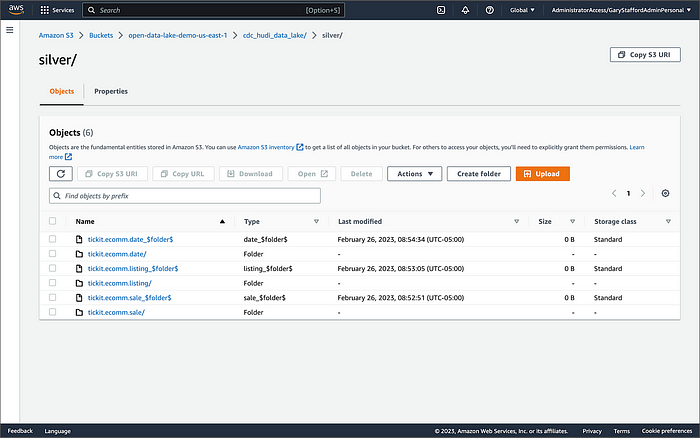Focus the top AWS Search box
The height and width of the screenshot is (438, 700).
point(213,10)
